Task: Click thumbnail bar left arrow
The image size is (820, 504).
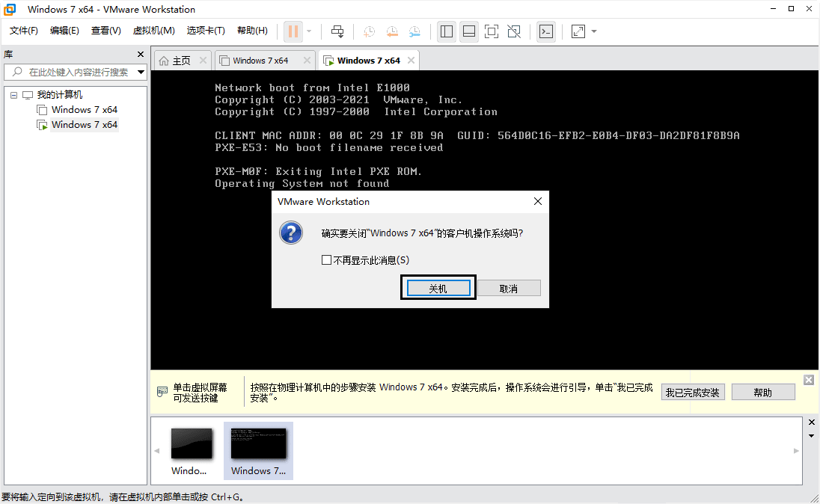Action: [157, 451]
